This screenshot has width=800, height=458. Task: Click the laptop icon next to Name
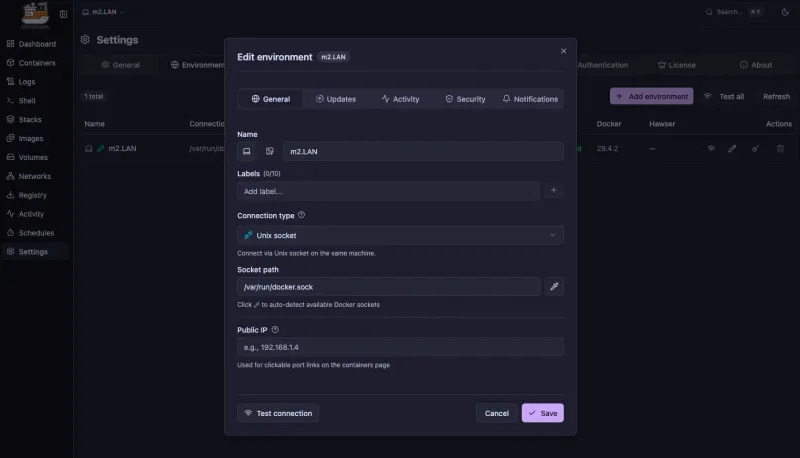pyautogui.click(x=246, y=151)
